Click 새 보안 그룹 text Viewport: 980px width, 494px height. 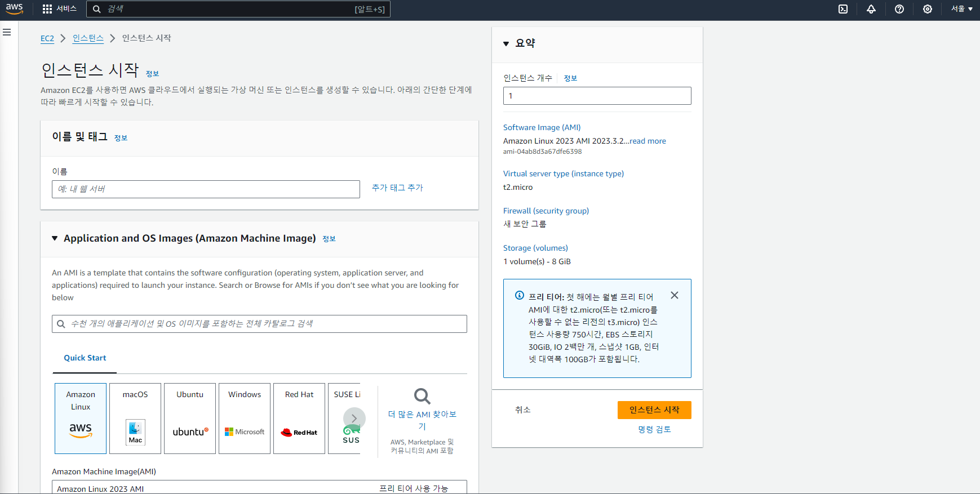[525, 224]
